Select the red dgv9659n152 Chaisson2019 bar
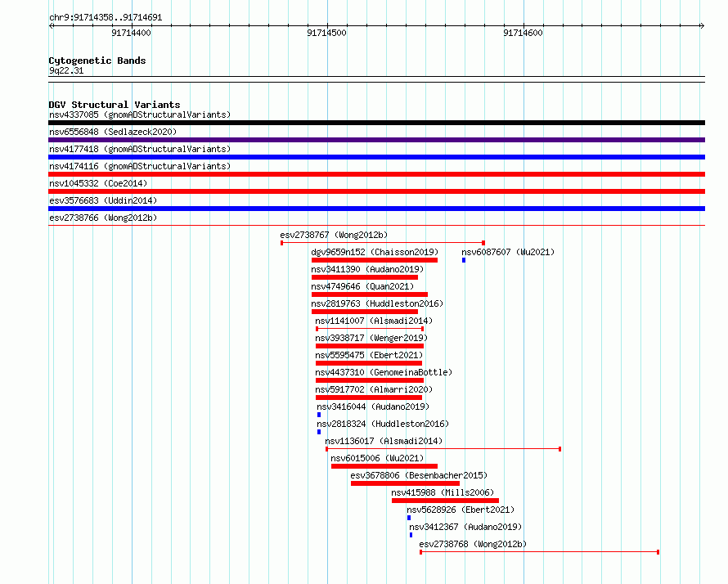 pyautogui.click(x=375, y=260)
